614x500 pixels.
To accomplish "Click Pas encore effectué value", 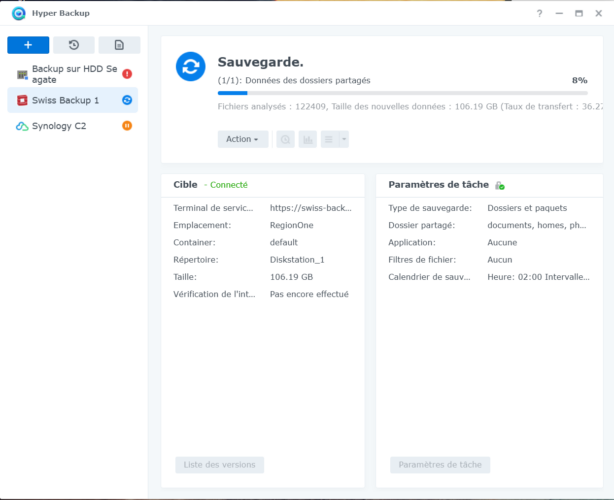I will (309, 294).
